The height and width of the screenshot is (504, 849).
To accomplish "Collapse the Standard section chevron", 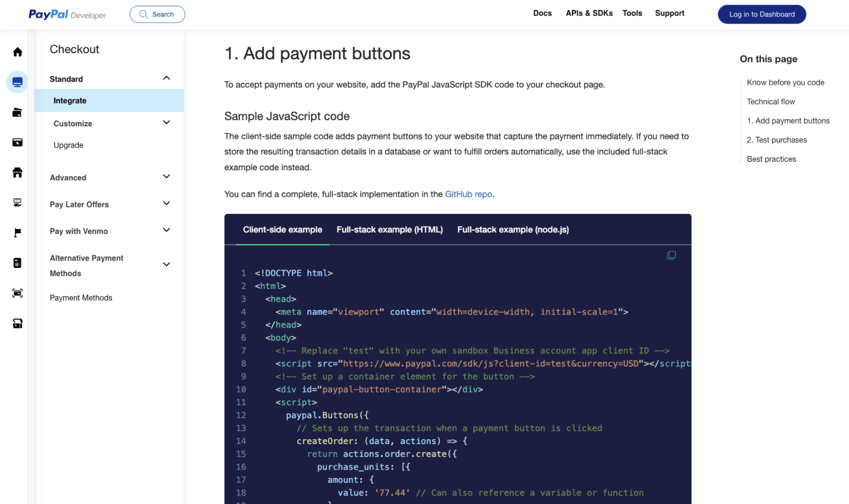I will pyautogui.click(x=166, y=79).
